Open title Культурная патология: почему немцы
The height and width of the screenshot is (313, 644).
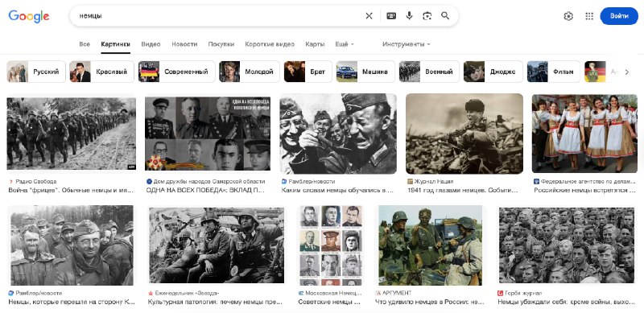pos(215,302)
